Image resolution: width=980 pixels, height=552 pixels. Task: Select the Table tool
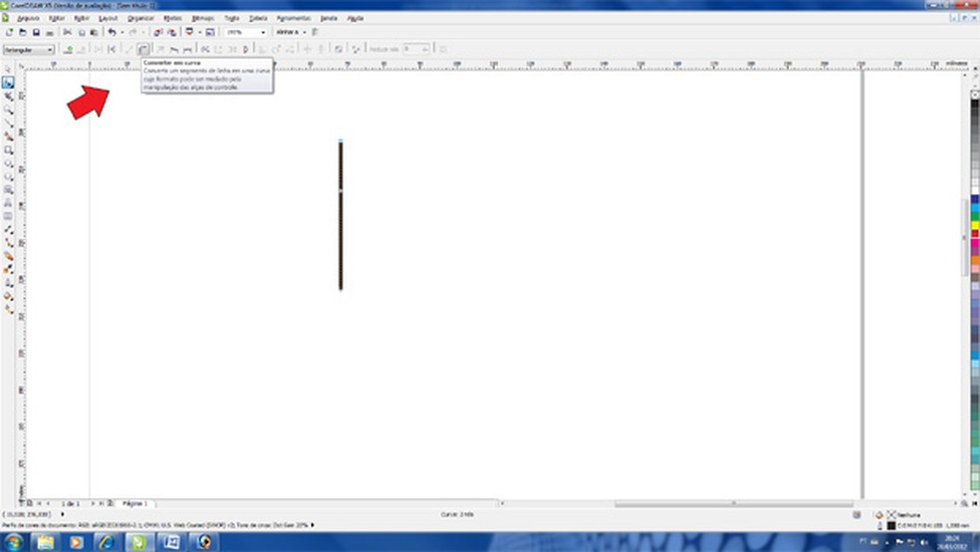(x=8, y=216)
